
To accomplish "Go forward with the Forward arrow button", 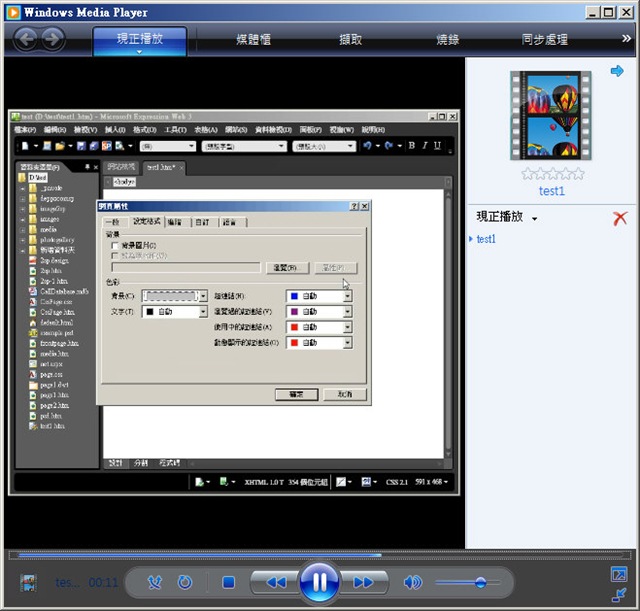I will pos(53,40).
